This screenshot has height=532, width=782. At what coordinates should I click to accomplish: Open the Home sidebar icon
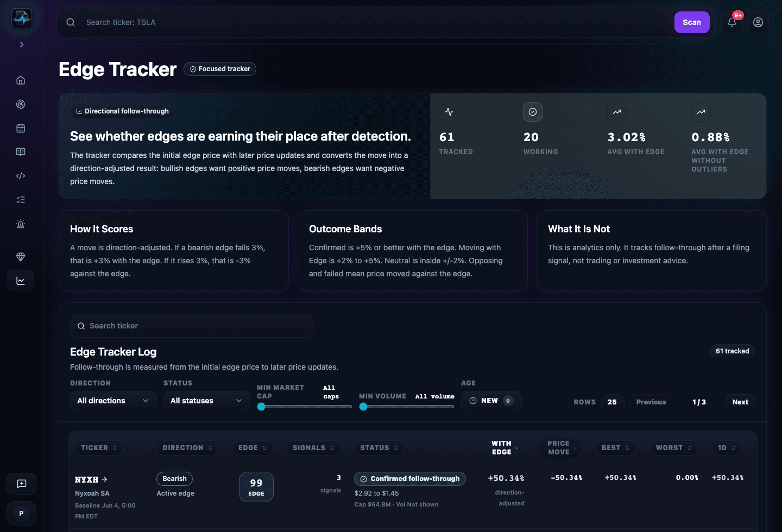point(21,80)
